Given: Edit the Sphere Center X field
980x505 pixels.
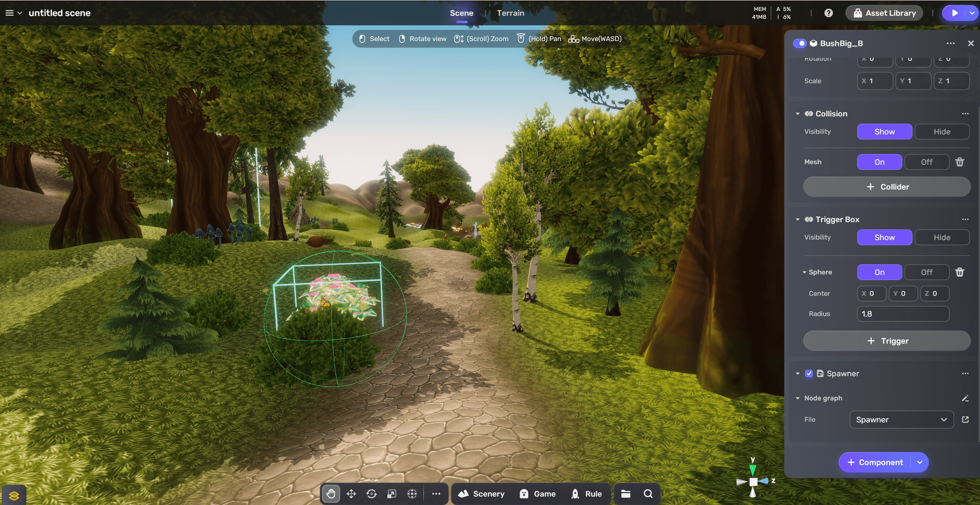Looking at the screenshot, I should (x=872, y=294).
